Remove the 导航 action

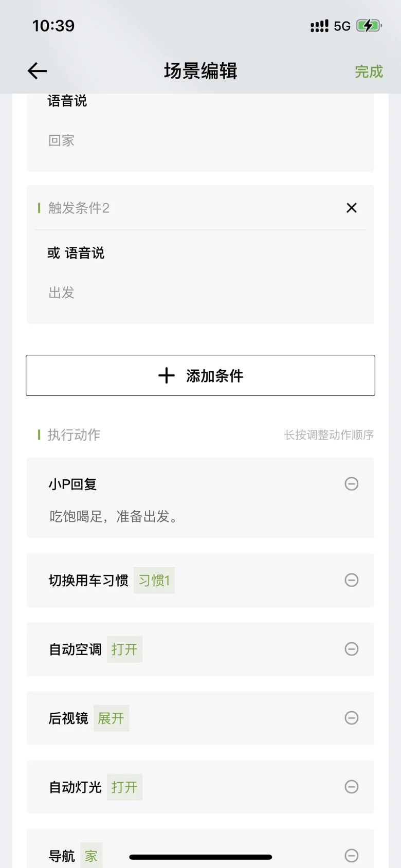352,855
